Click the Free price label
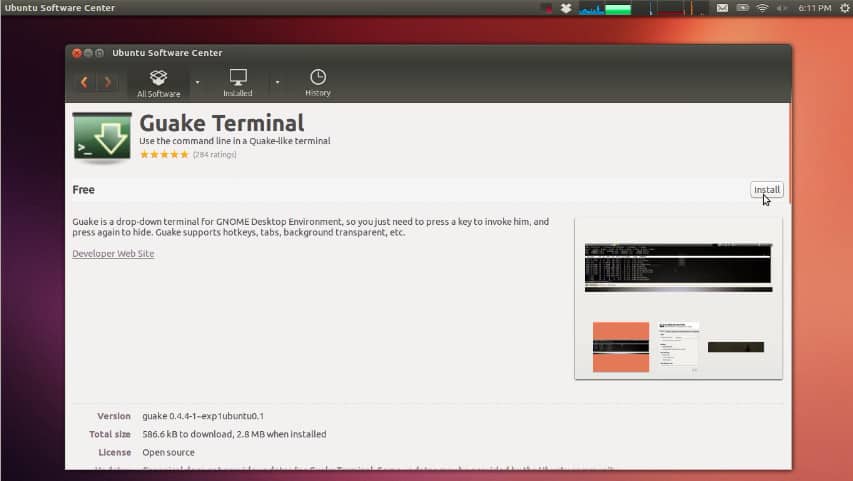The height and width of the screenshot is (481, 853). click(83, 190)
